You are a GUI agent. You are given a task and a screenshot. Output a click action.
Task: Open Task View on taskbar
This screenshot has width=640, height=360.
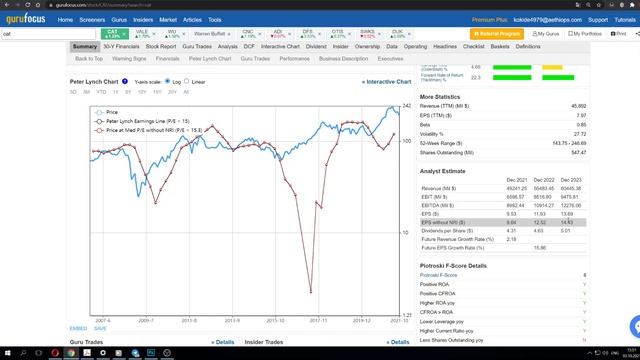click(39, 353)
